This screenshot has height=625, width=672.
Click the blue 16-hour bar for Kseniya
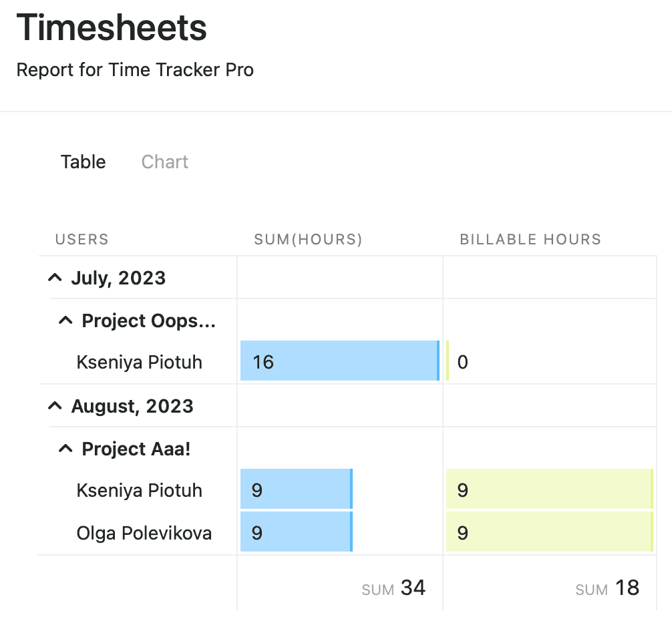pyautogui.click(x=341, y=361)
